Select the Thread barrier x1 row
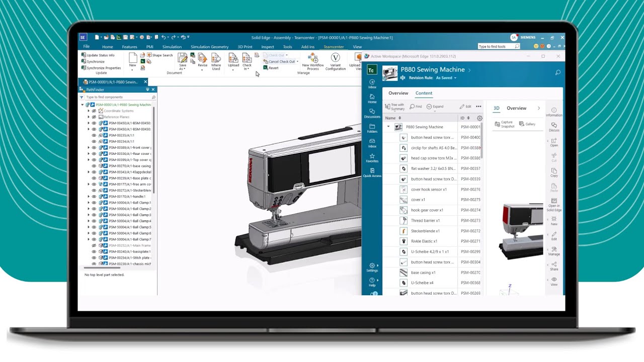The height and width of the screenshot is (362, 644). 432,220
